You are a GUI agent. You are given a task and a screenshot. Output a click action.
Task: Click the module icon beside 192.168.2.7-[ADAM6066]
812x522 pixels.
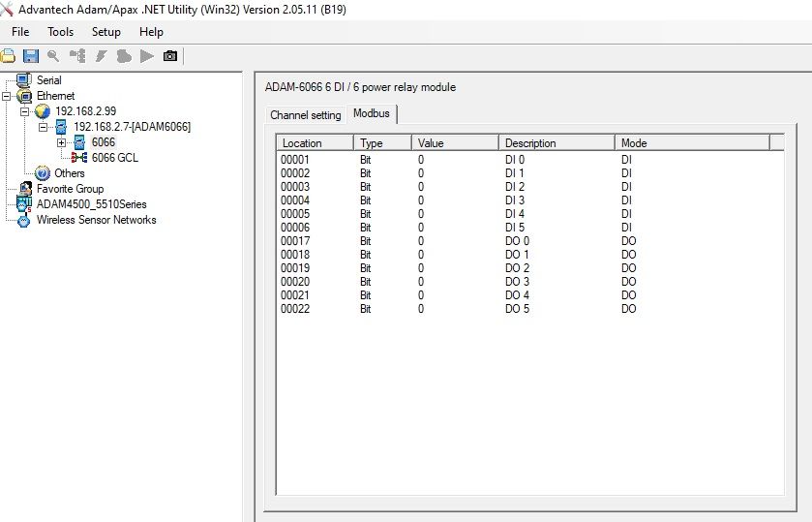pos(61,127)
